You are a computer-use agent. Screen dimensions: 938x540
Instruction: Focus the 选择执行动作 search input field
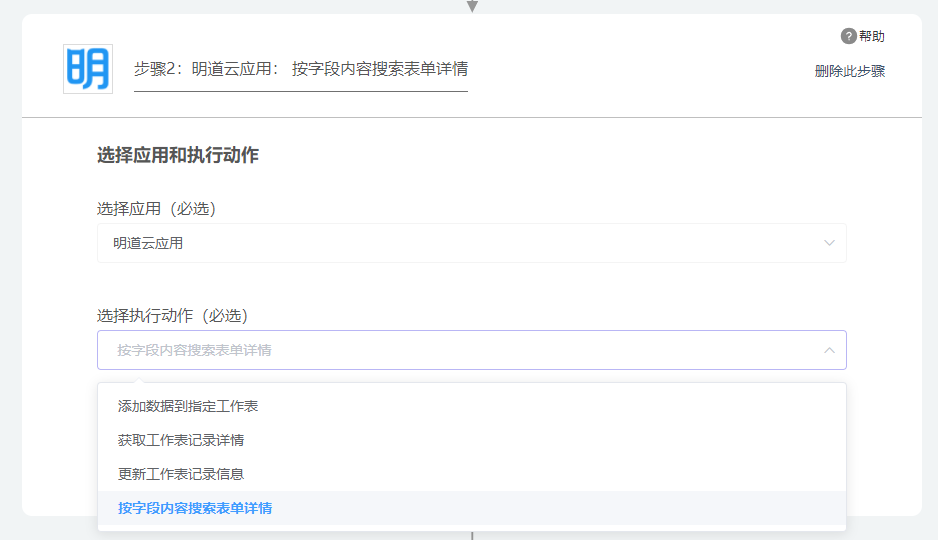click(x=450, y=350)
